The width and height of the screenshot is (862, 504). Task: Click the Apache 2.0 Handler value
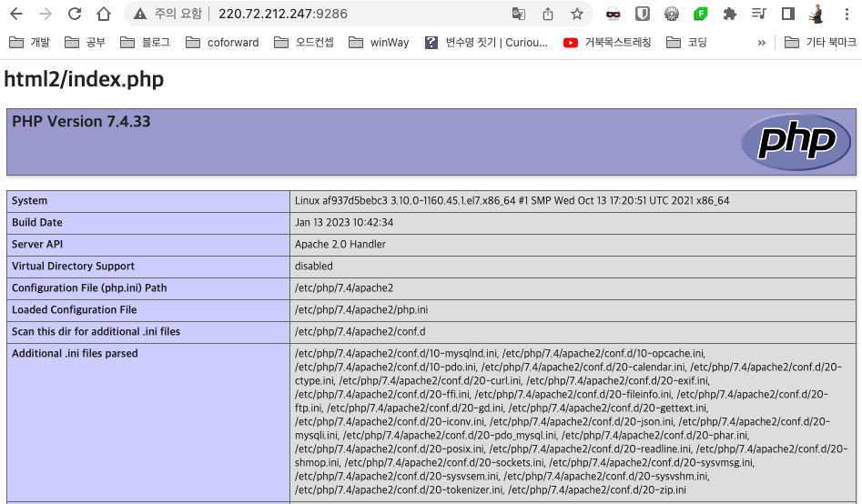[x=340, y=244]
